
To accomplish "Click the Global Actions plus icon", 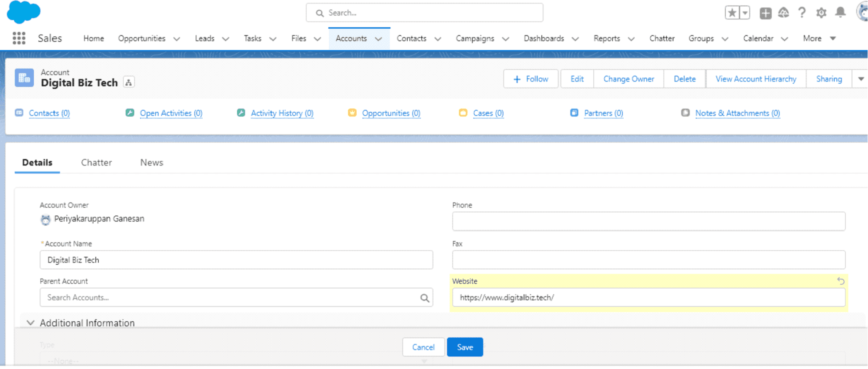I will point(765,13).
